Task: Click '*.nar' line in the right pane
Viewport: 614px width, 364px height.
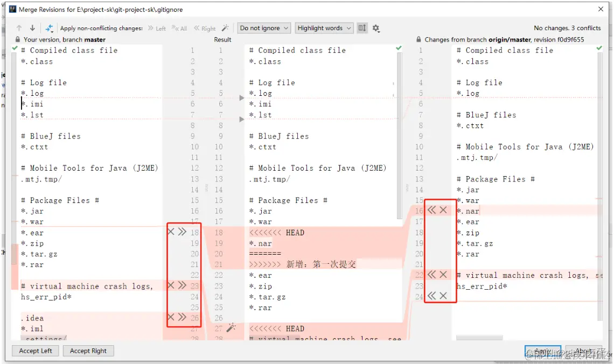Action: (468, 211)
